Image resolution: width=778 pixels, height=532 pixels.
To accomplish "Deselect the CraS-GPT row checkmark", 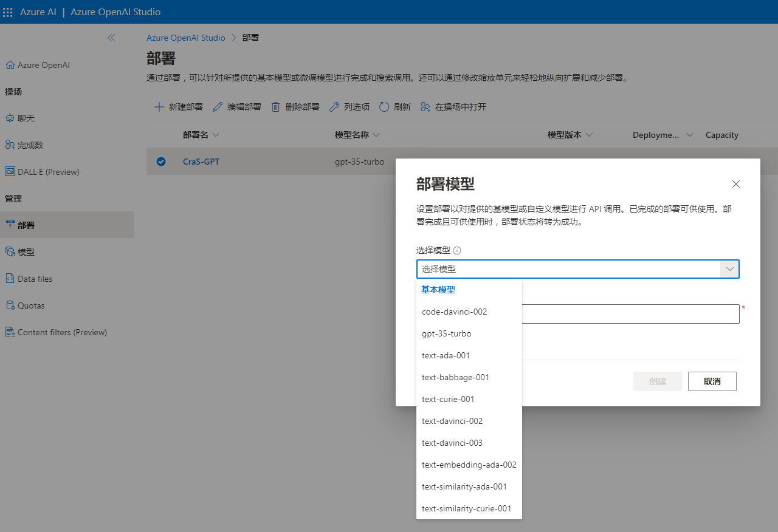I will [x=161, y=162].
